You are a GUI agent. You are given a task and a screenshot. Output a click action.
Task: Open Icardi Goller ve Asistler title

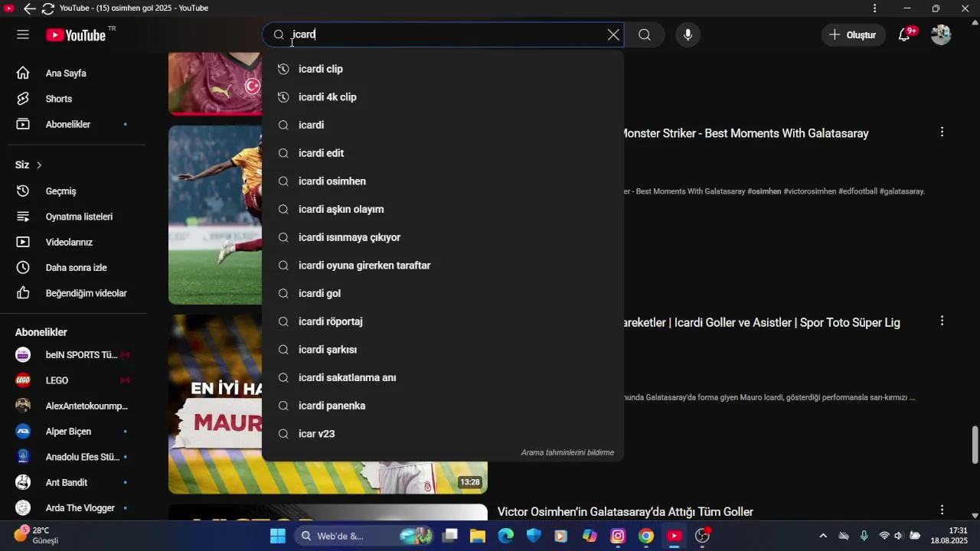763,323
